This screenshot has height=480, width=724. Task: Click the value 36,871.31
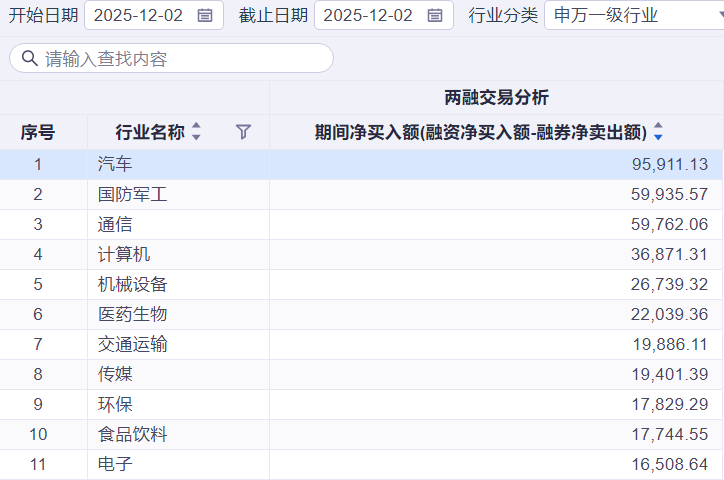click(x=670, y=254)
